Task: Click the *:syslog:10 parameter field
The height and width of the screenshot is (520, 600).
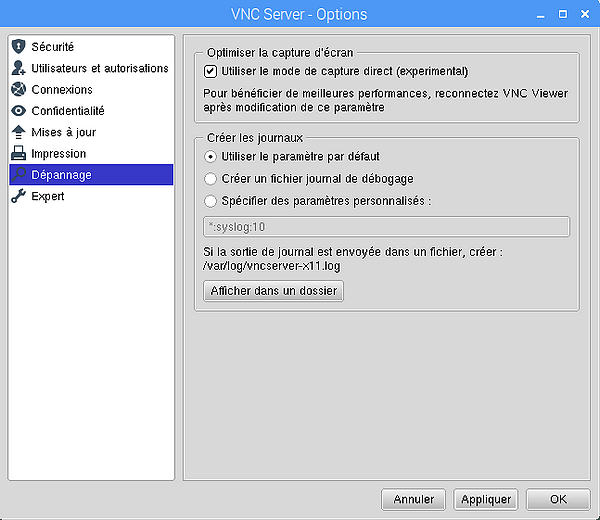Action: coord(386,227)
